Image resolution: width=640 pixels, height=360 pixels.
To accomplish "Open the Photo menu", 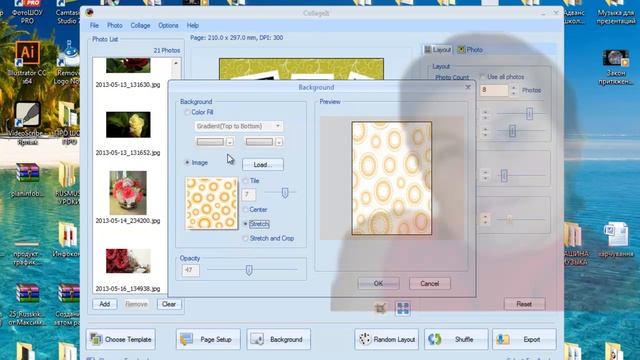I will 115,25.
